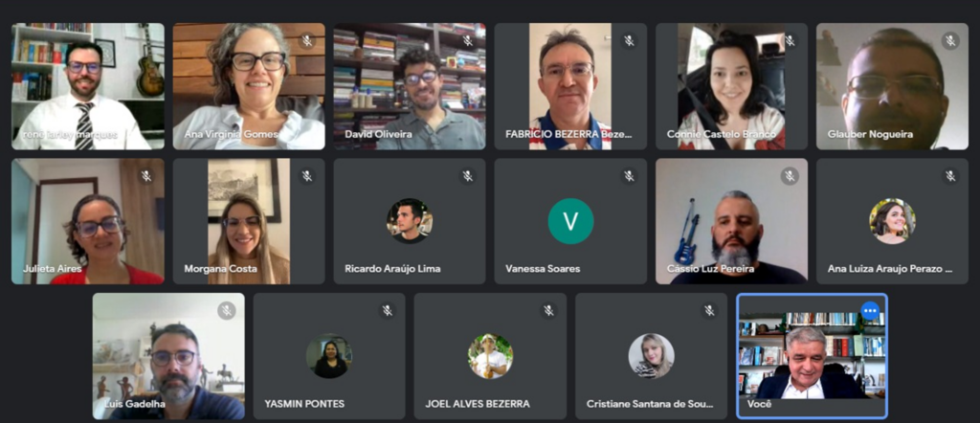The height and width of the screenshot is (423, 980).
Task: Click the muted mic icon on David Oliveira tile
Action: pos(467,41)
